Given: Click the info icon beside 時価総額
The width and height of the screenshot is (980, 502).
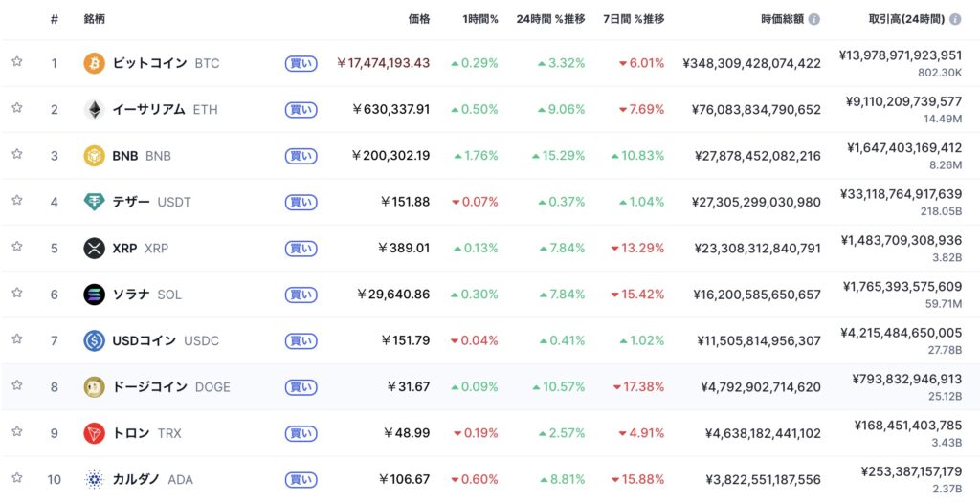Looking at the screenshot, I should tap(813, 19).
